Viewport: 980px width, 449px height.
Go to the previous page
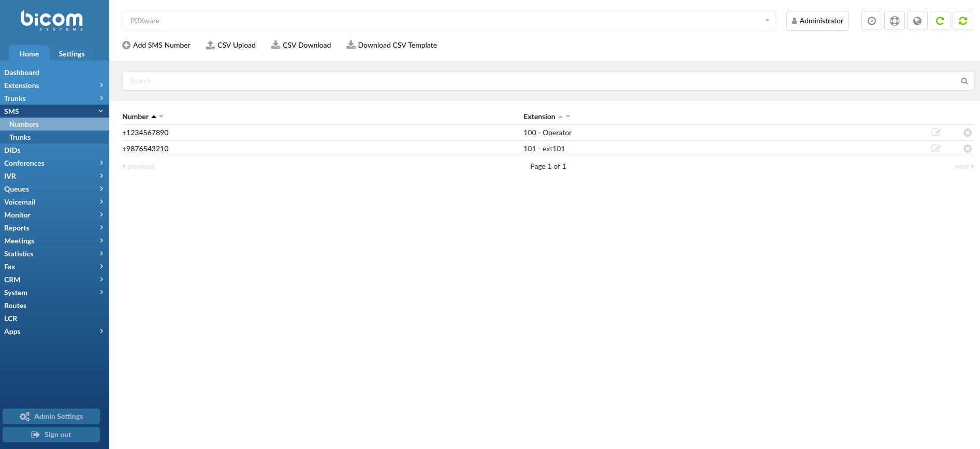point(138,166)
